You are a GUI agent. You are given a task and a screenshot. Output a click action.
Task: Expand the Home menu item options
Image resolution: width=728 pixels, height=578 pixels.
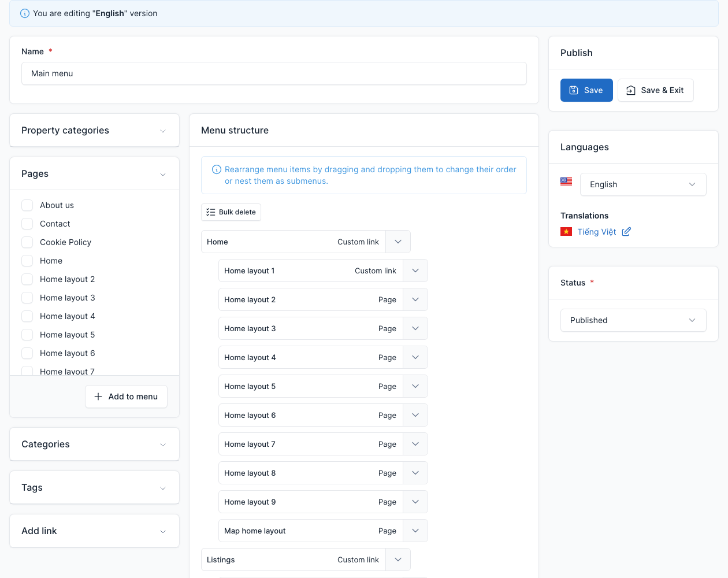(x=398, y=242)
